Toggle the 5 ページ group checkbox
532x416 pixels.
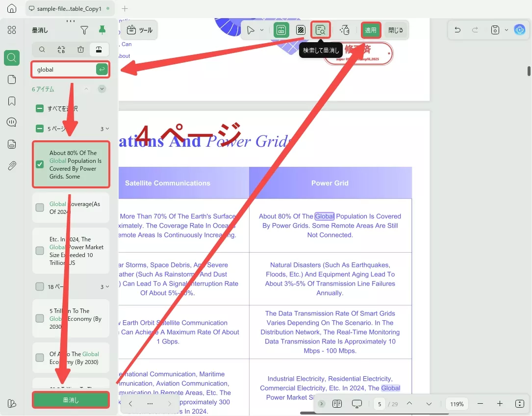click(40, 129)
